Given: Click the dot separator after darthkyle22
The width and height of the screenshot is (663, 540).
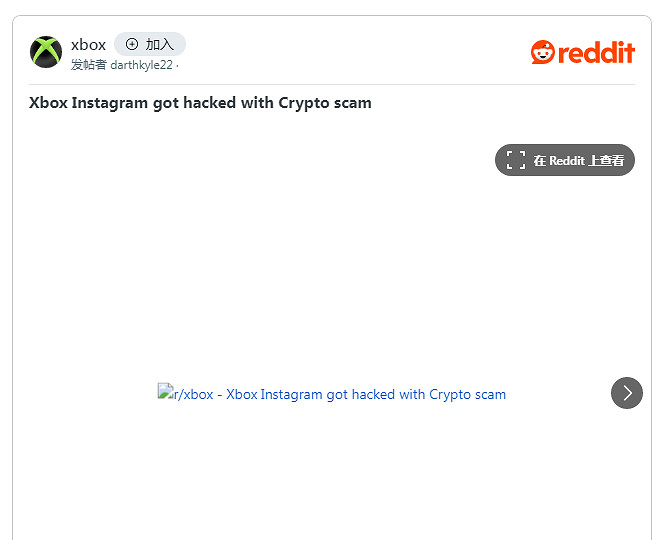Looking at the screenshot, I should point(177,65).
